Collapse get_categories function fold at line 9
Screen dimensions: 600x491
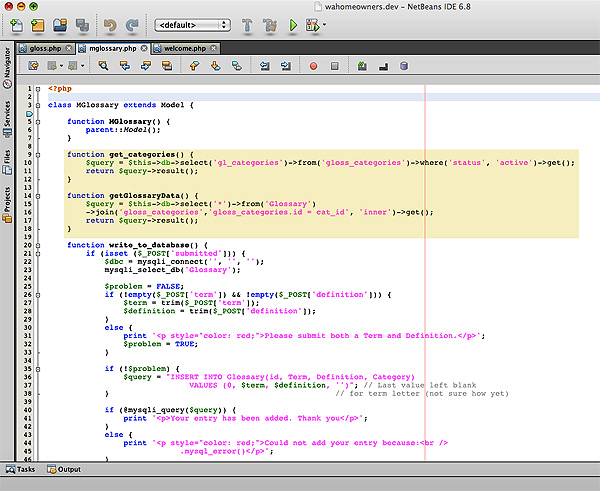(x=38, y=155)
